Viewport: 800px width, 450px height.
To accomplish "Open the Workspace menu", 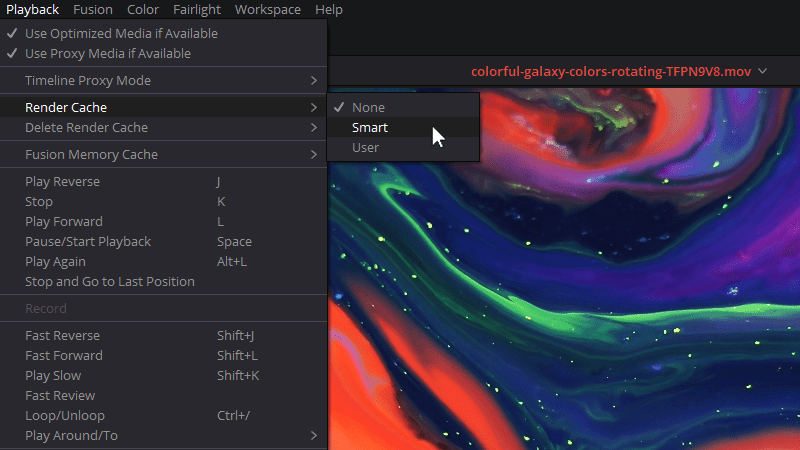I will pyautogui.click(x=267, y=10).
